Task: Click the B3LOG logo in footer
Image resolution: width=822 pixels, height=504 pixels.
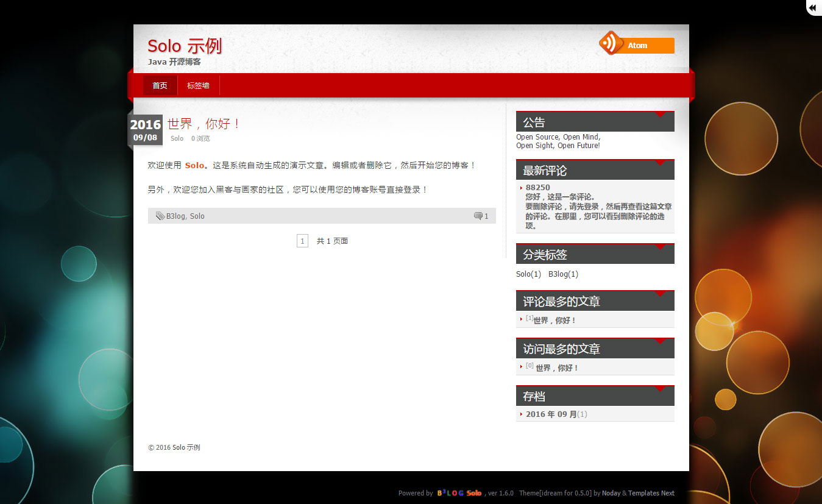Action: tap(450, 493)
